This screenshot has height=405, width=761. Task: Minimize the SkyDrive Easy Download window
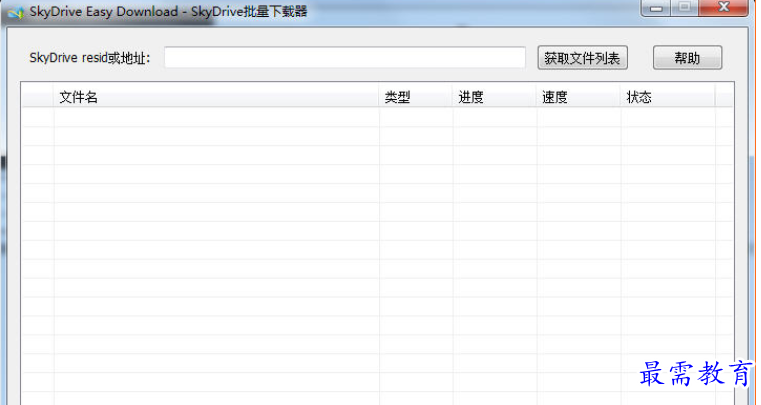(x=656, y=7)
